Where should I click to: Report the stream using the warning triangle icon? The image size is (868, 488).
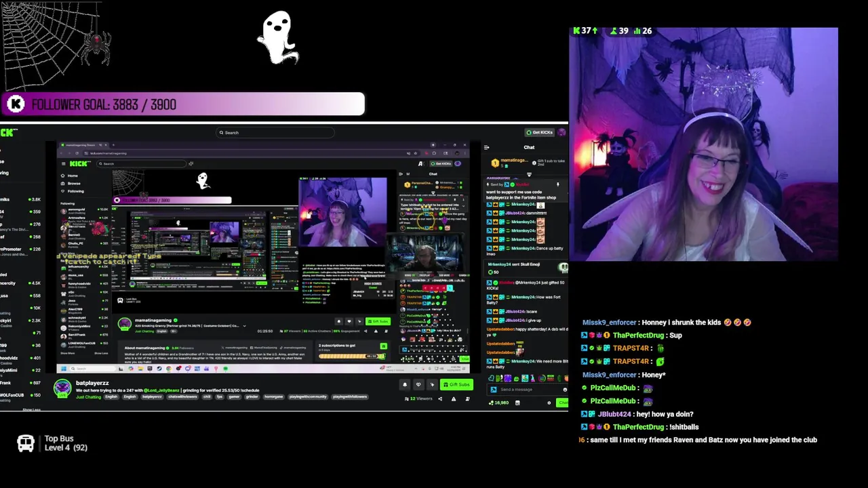pyautogui.click(x=454, y=399)
